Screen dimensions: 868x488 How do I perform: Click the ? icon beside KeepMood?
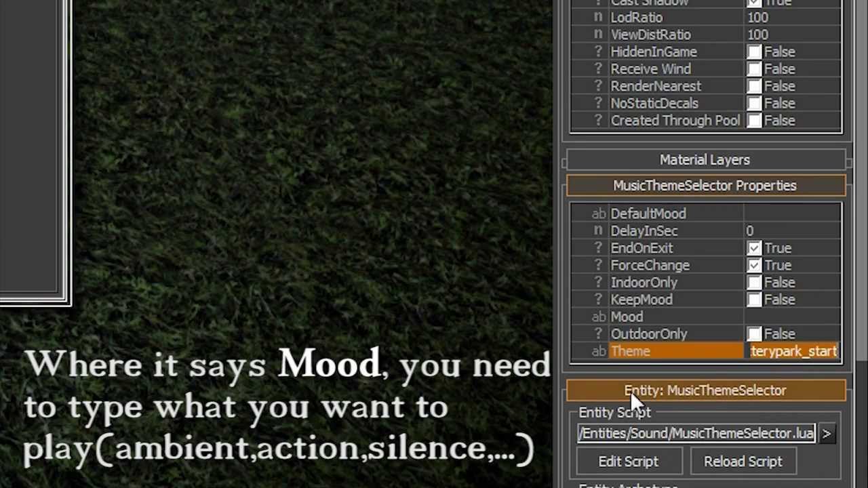pos(598,300)
